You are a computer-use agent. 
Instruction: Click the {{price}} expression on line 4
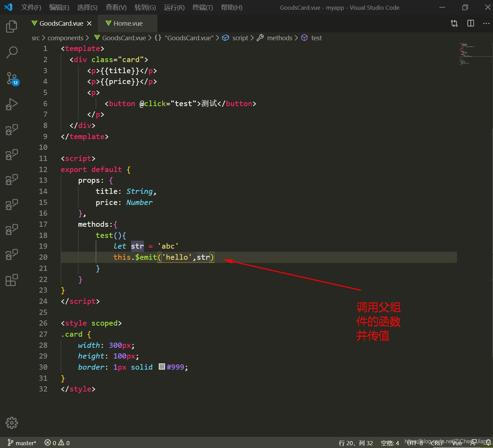[x=120, y=81]
